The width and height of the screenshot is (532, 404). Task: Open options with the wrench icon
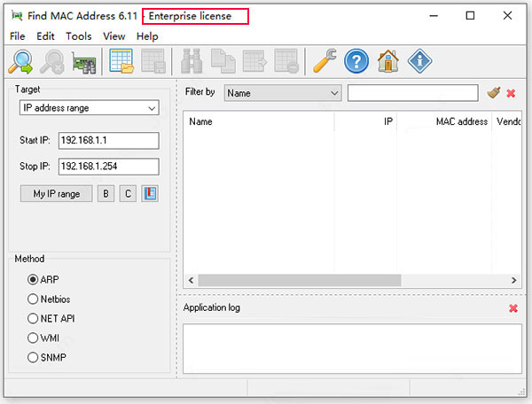325,61
